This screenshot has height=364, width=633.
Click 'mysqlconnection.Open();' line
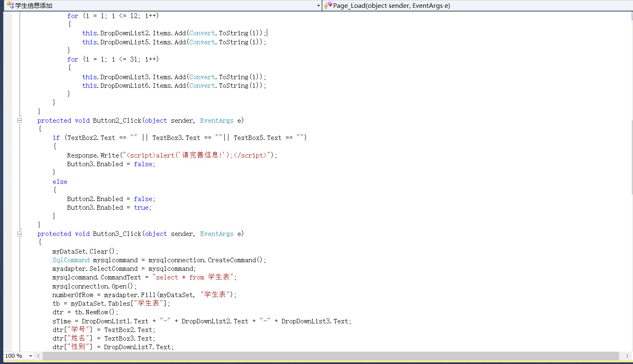tap(94, 286)
